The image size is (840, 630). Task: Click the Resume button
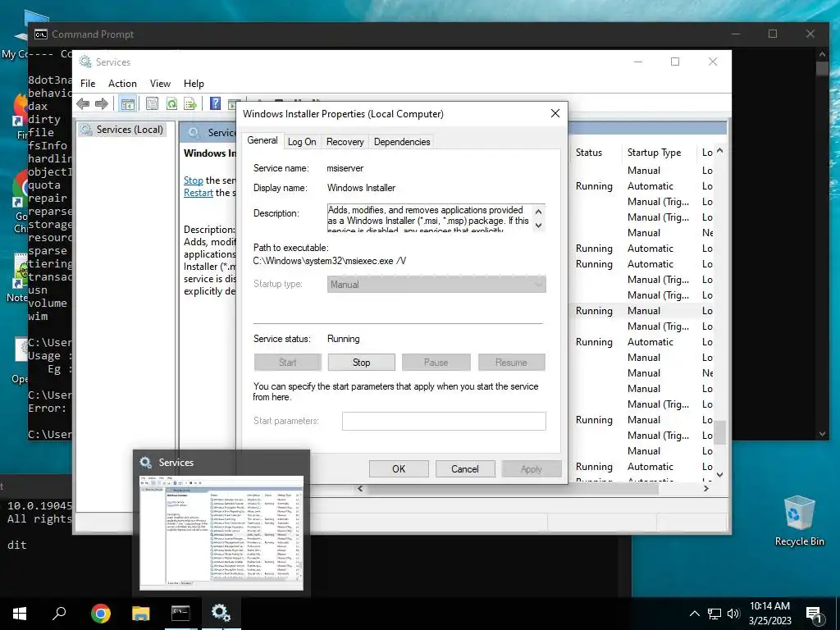point(511,363)
